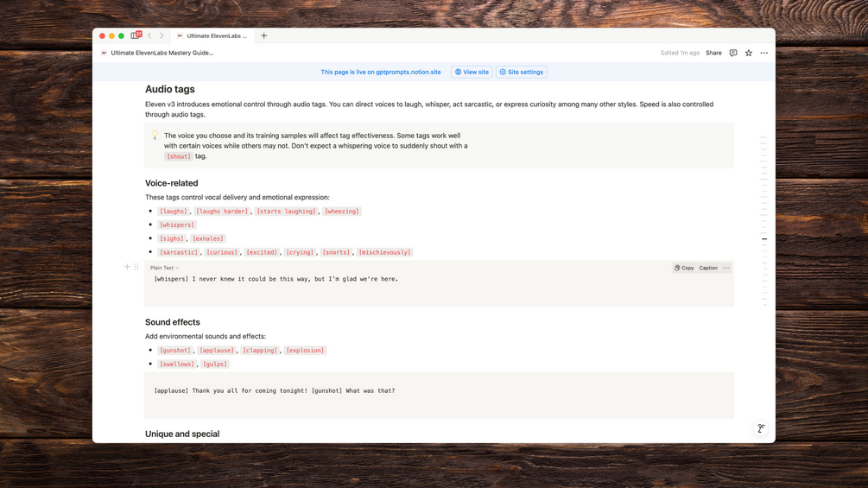Open Plain Text language dropdown
Image resolution: width=868 pixels, height=488 pixels.
(164, 268)
